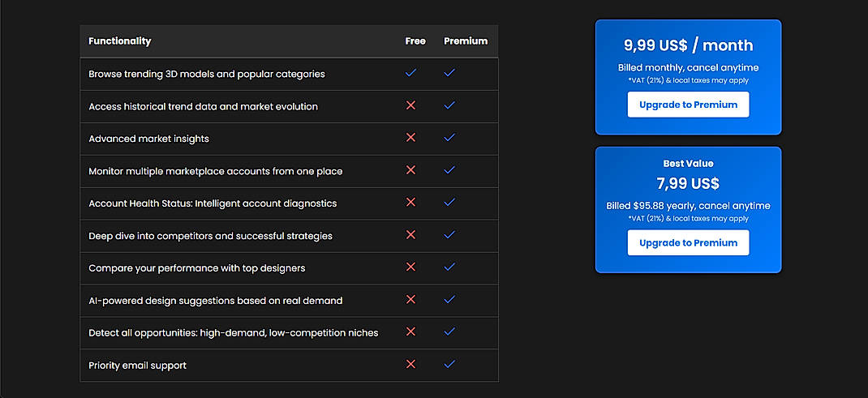Click Premium checkmark for Compare your performance row
Viewport: 868px width, 398px height.
tap(449, 267)
